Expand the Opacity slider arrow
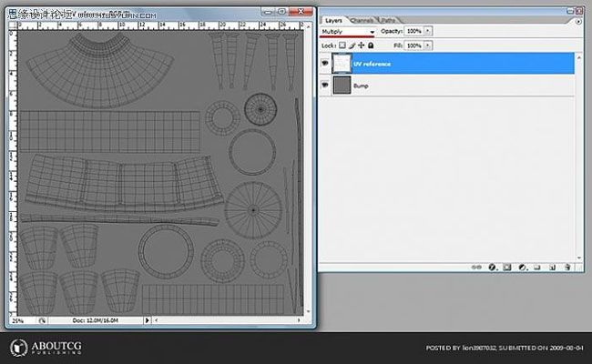592x364 pixels. pos(428,31)
